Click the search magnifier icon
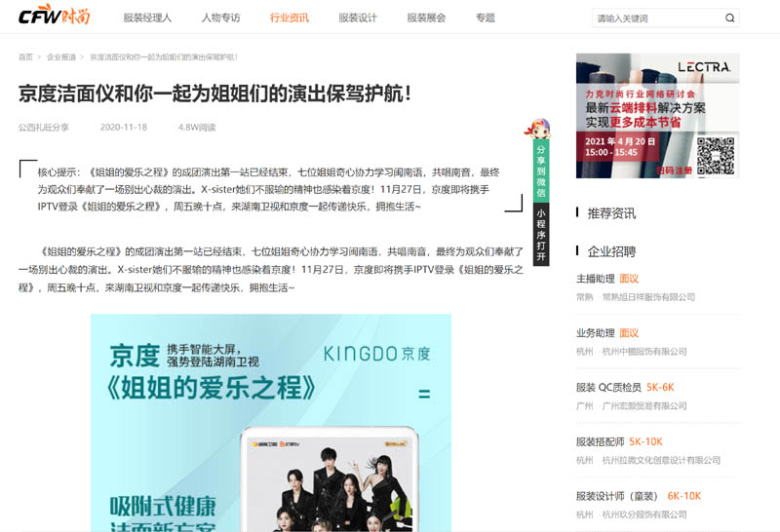The height and width of the screenshot is (532, 780). (729, 18)
